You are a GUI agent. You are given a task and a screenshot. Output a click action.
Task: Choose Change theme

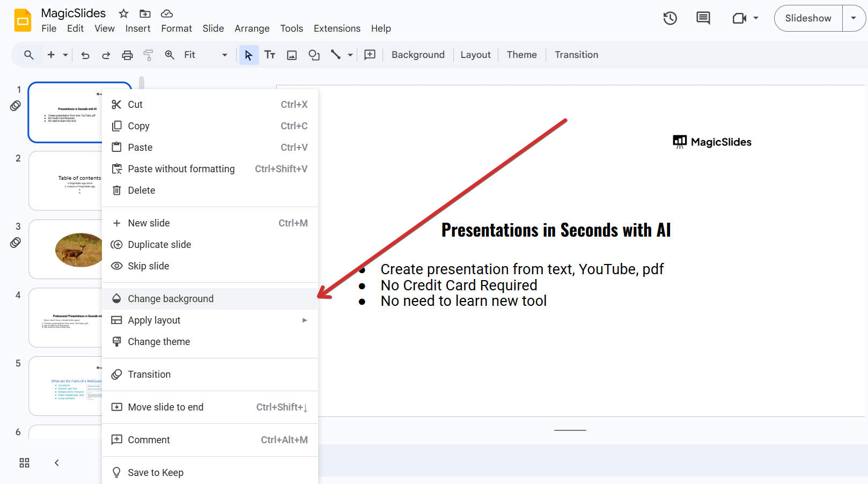point(210,342)
